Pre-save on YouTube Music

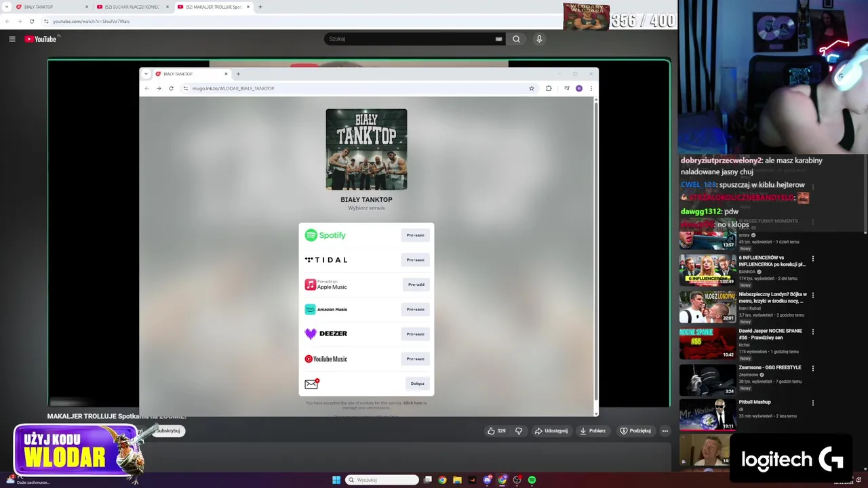click(416, 359)
